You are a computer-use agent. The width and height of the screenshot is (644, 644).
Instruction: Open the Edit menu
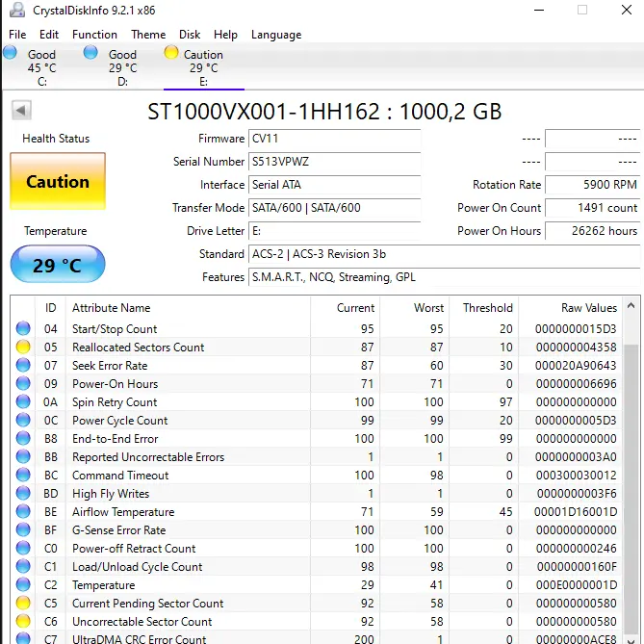(x=49, y=35)
